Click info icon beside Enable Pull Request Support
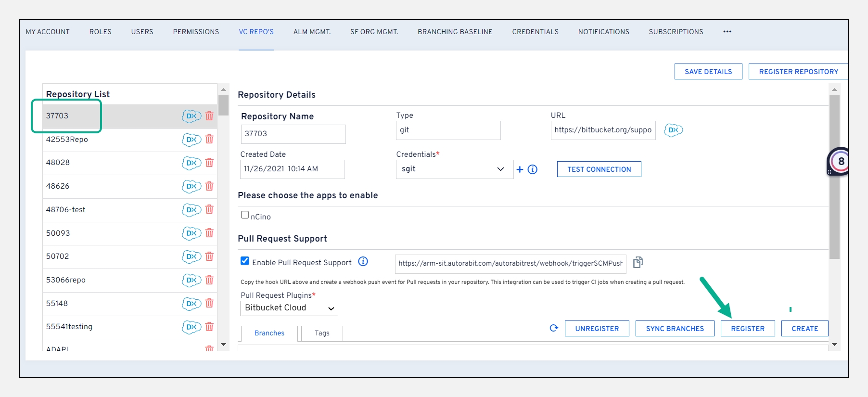The width and height of the screenshot is (868, 397). 363,261
